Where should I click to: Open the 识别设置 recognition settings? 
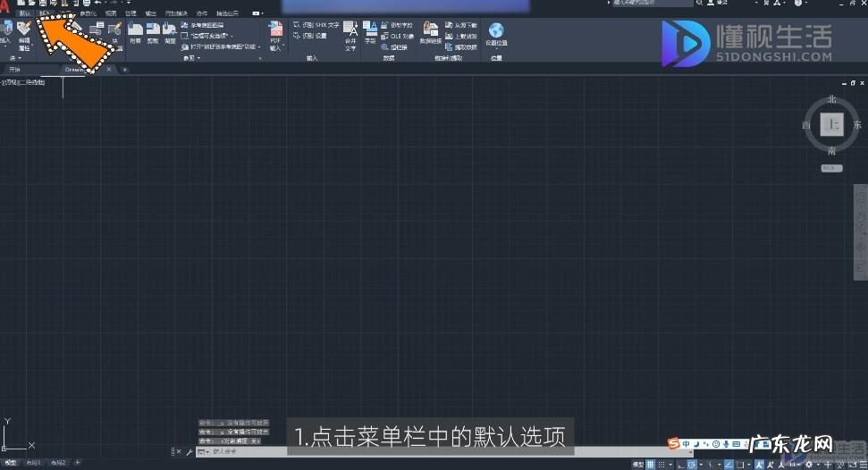[310, 36]
